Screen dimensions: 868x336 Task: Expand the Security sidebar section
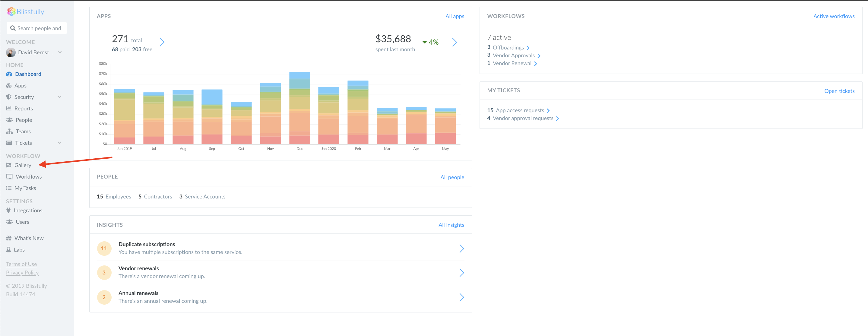pos(60,97)
